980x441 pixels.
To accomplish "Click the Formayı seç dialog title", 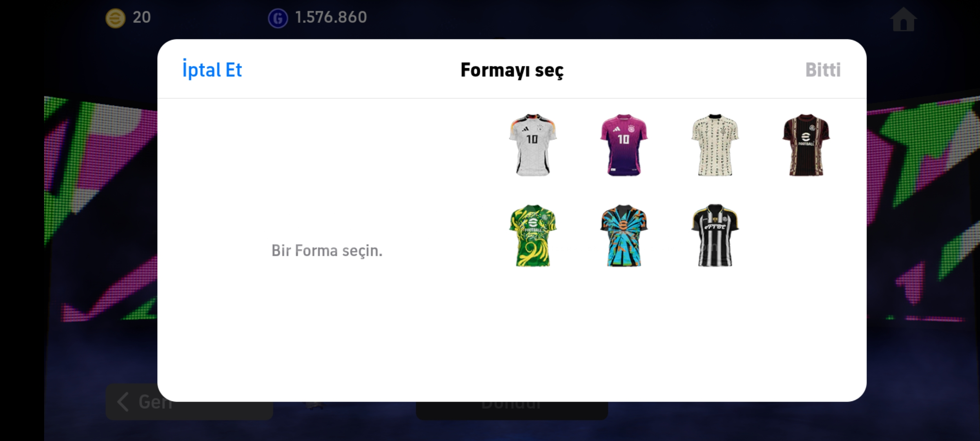I will 512,70.
